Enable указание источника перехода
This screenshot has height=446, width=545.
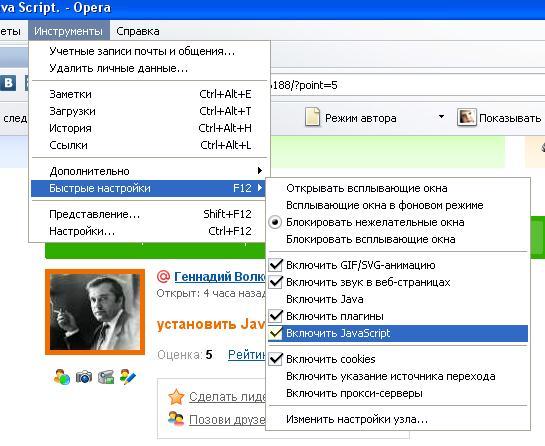pos(398,376)
